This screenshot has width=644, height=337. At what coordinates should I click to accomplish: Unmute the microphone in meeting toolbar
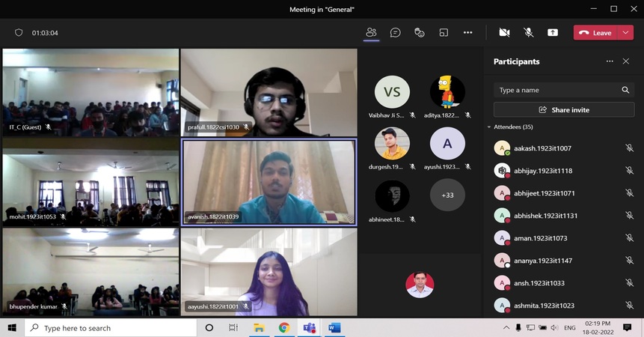click(528, 33)
